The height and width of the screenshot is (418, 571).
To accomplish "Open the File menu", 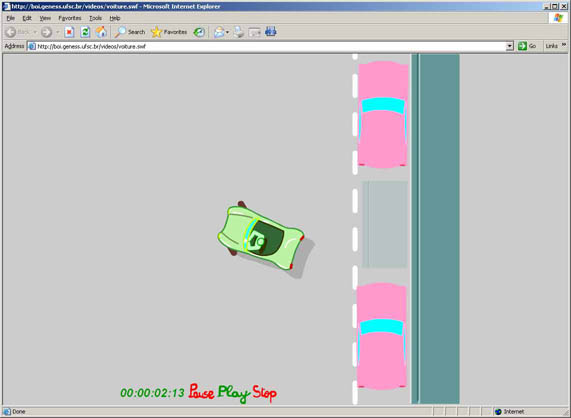I will tap(11, 18).
